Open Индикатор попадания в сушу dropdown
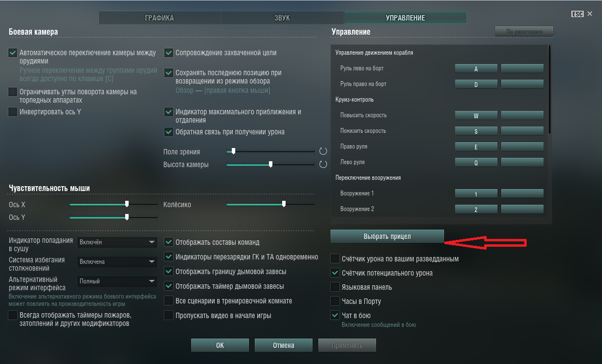 [x=117, y=242]
